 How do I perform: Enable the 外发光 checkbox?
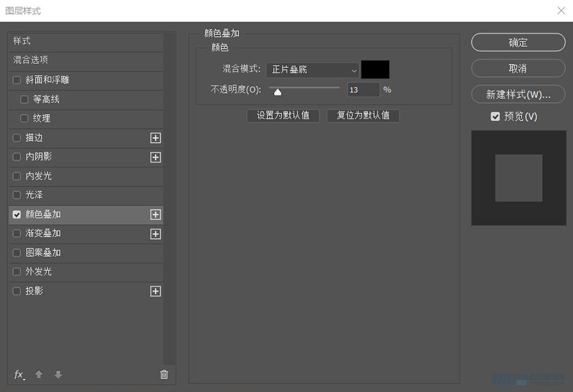pyautogui.click(x=16, y=271)
